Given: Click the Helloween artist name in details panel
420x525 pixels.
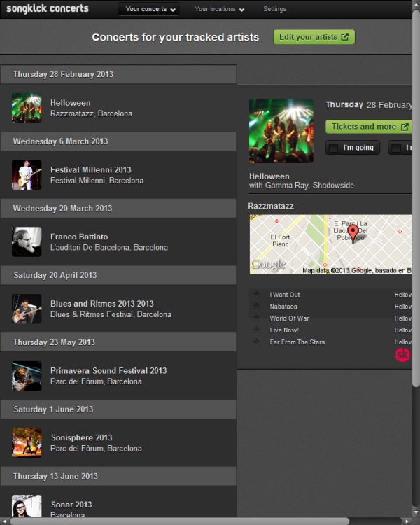Looking at the screenshot, I should (x=269, y=176).
